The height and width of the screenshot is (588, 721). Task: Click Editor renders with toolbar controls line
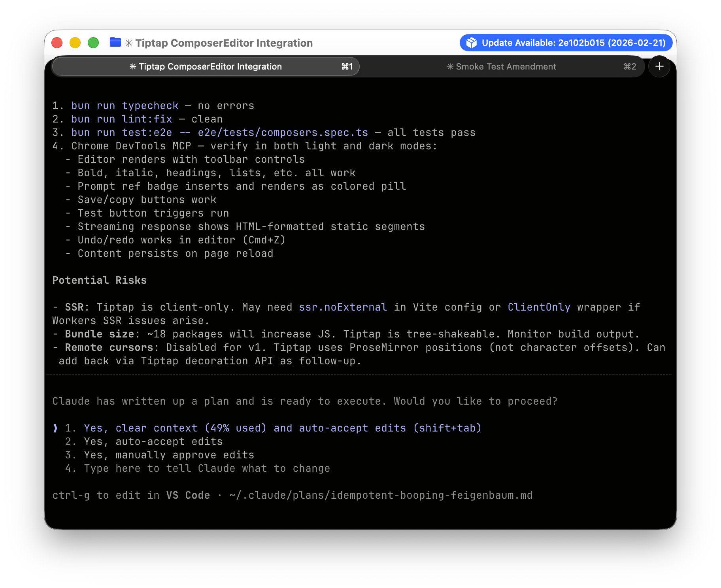pos(185,159)
